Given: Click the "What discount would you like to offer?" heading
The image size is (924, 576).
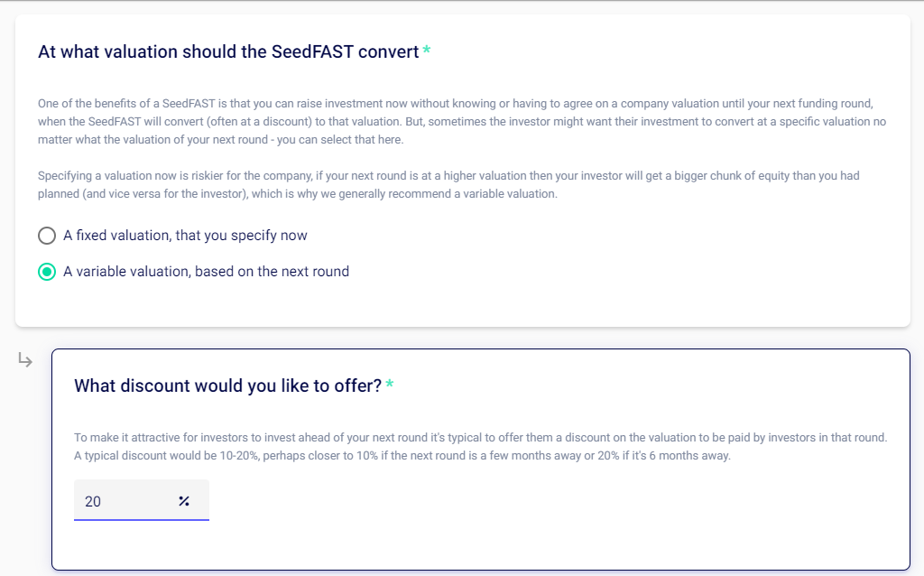Looking at the screenshot, I should point(227,386).
